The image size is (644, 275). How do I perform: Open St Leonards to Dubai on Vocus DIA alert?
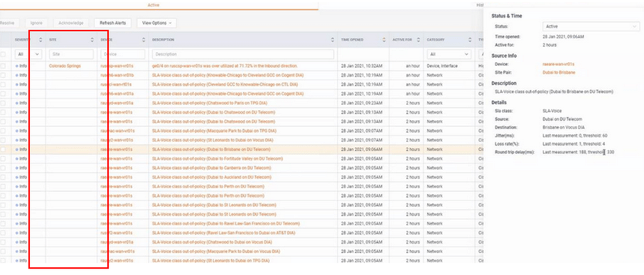(213, 140)
